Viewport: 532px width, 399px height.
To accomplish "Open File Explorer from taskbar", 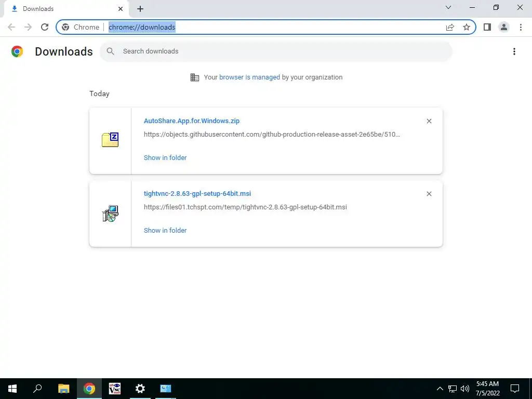I will pyautogui.click(x=63, y=389).
